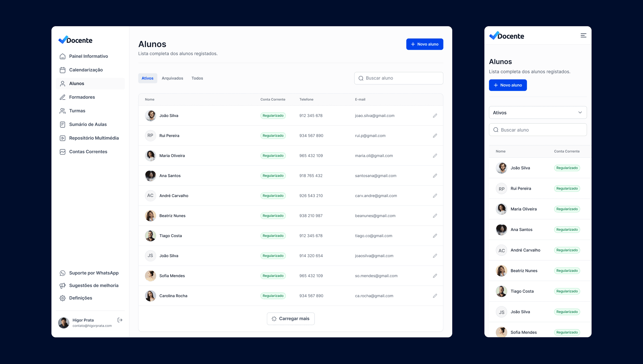Click the edit pencil for Carolina Rocha

tap(435, 296)
